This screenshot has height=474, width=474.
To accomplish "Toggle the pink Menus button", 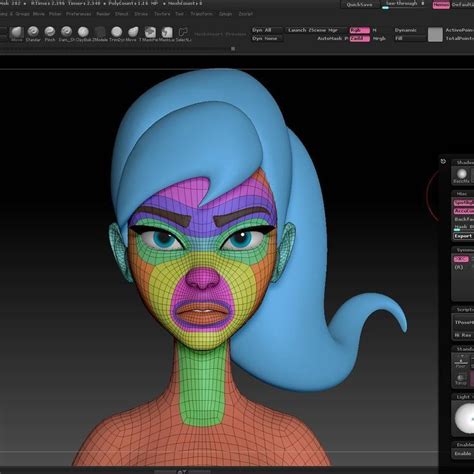I will pyautogui.click(x=441, y=5).
